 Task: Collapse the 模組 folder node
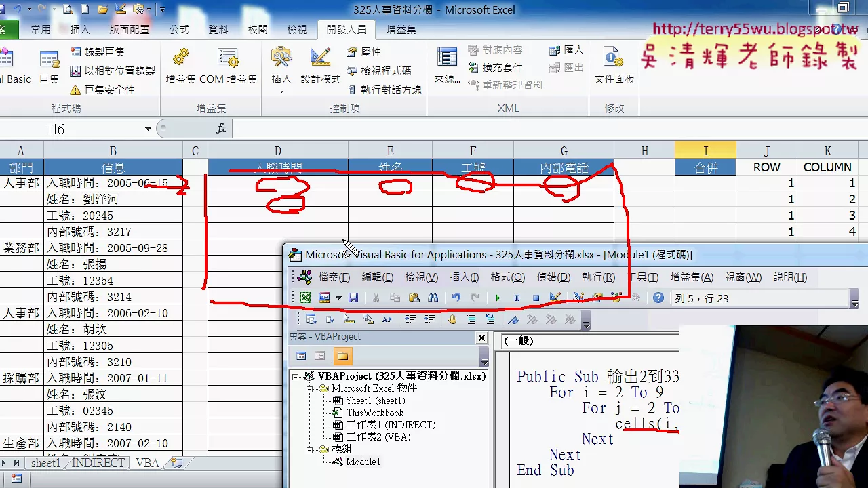[x=309, y=449]
